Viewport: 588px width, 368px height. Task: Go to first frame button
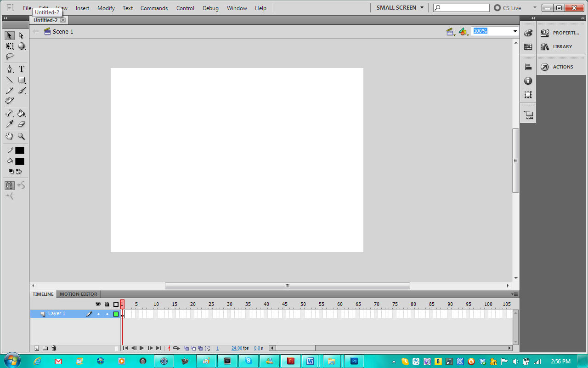tap(125, 348)
